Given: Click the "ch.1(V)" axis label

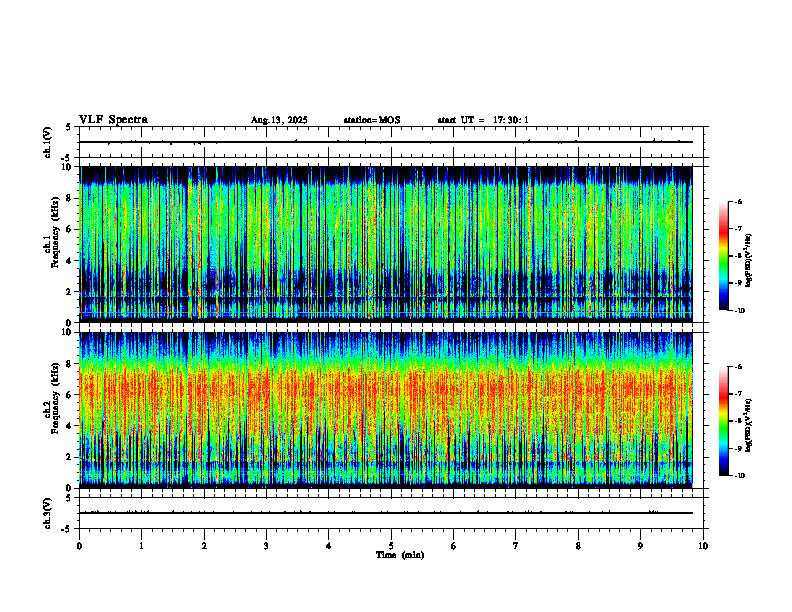Looking at the screenshot, I should 47,142.
